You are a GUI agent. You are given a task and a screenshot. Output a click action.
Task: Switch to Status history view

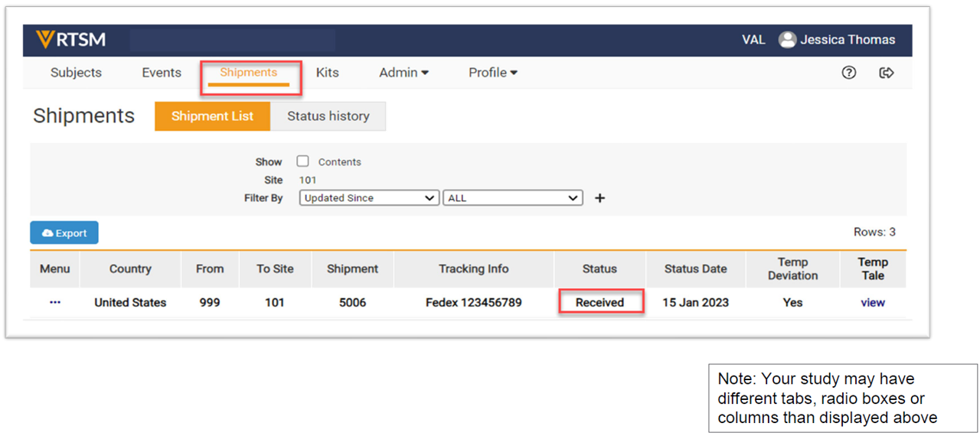pos(328,116)
